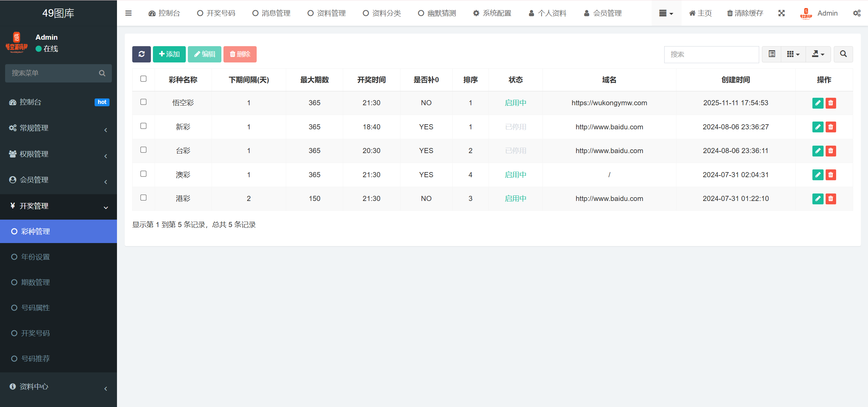Click green edit icon for 悟空彩 row
The width and height of the screenshot is (868, 407).
pos(818,103)
